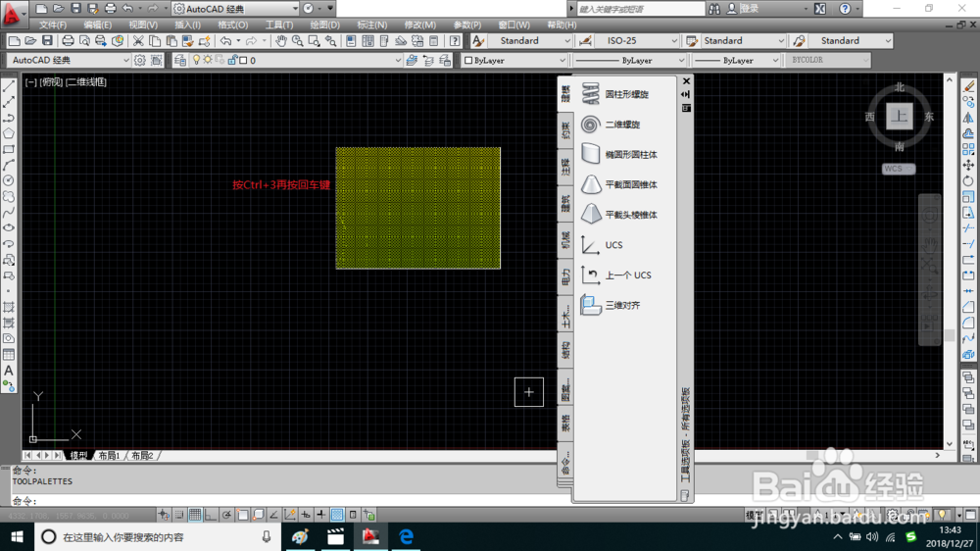Screen dimensions: 980x551
Task: Toggle layer 0 on/off lightbulb
Action: tap(196, 60)
